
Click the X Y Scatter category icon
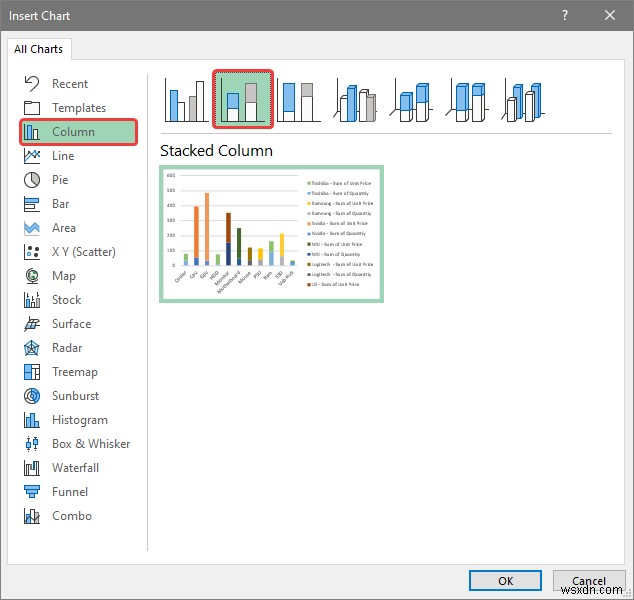coord(32,252)
